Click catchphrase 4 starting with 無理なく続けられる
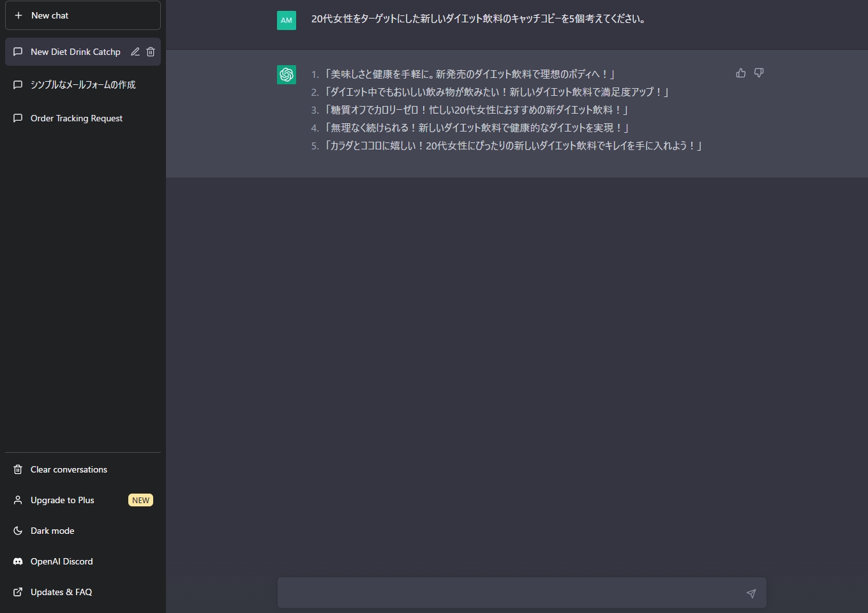This screenshot has width=868, height=613. tap(477, 128)
